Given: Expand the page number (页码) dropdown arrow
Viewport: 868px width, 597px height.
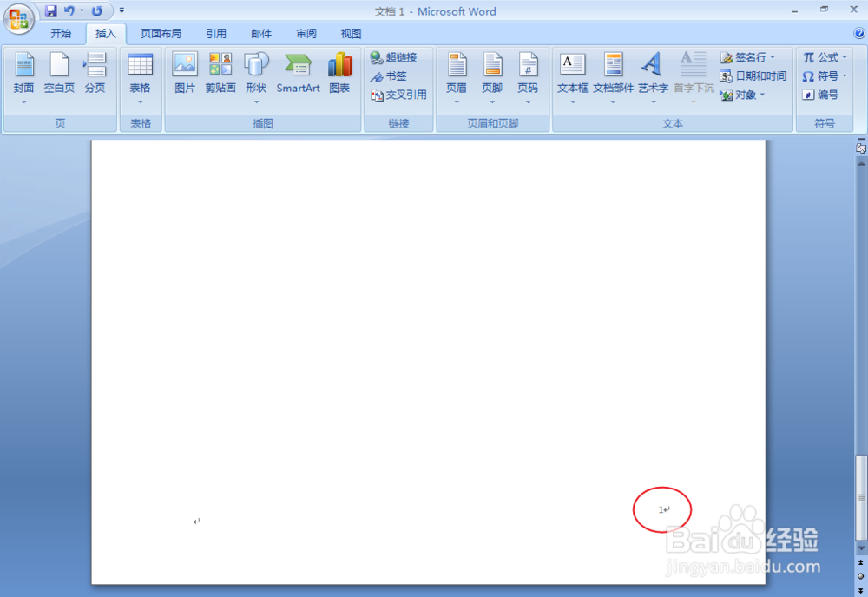Looking at the screenshot, I should [x=528, y=102].
